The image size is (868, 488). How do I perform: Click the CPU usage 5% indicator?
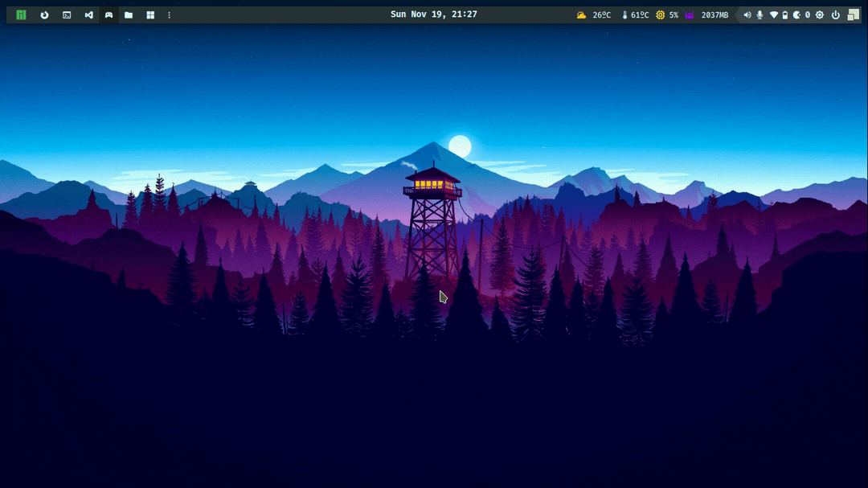pyautogui.click(x=667, y=15)
